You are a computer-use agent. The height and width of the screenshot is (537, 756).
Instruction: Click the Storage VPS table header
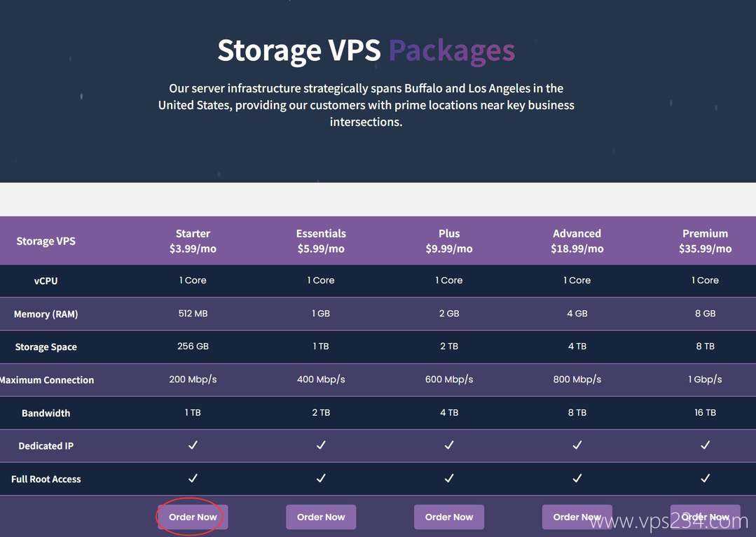(46, 241)
